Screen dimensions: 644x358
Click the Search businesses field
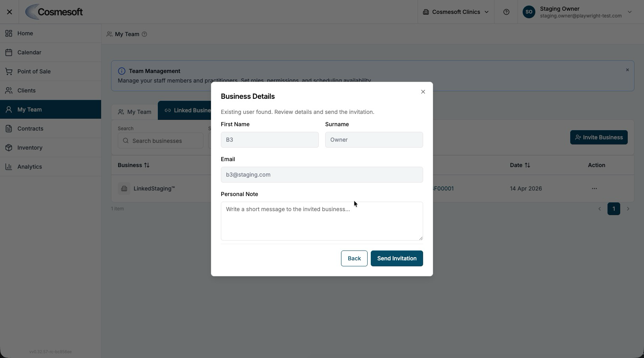click(x=160, y=141)
